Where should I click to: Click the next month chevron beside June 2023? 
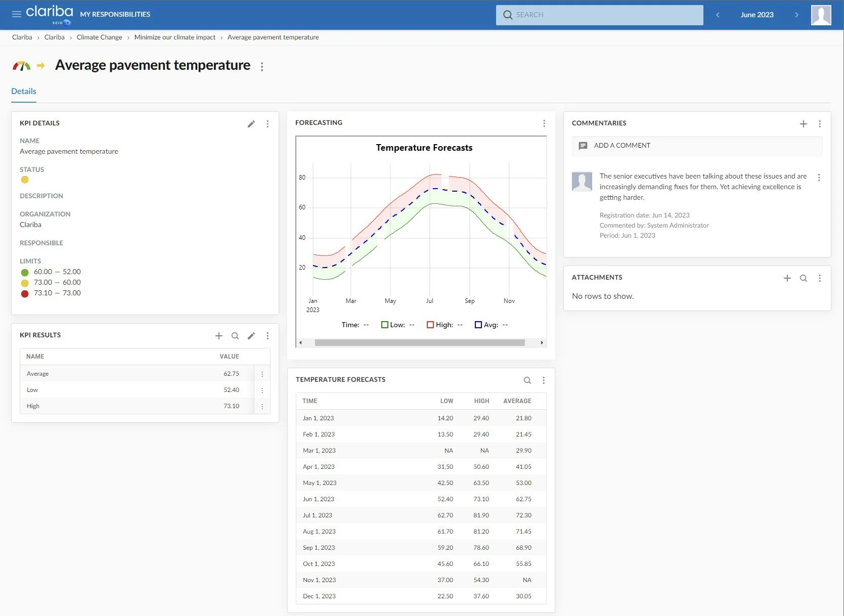click(x=796, y=15)
